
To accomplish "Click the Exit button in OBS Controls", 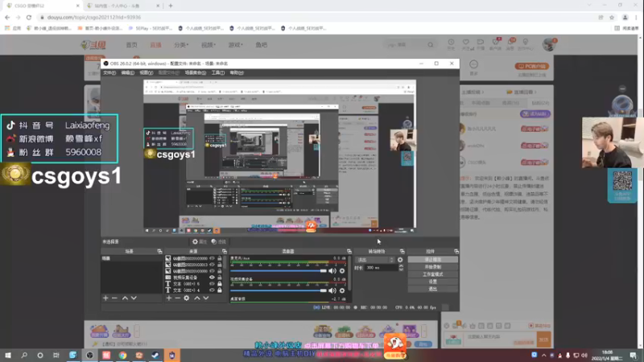I will coord(433,290).
